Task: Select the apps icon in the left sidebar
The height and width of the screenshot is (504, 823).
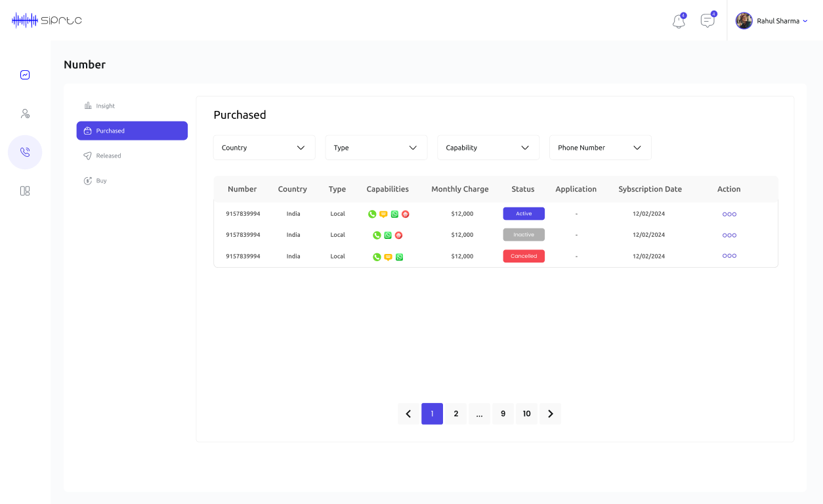Action: (25, 190)
